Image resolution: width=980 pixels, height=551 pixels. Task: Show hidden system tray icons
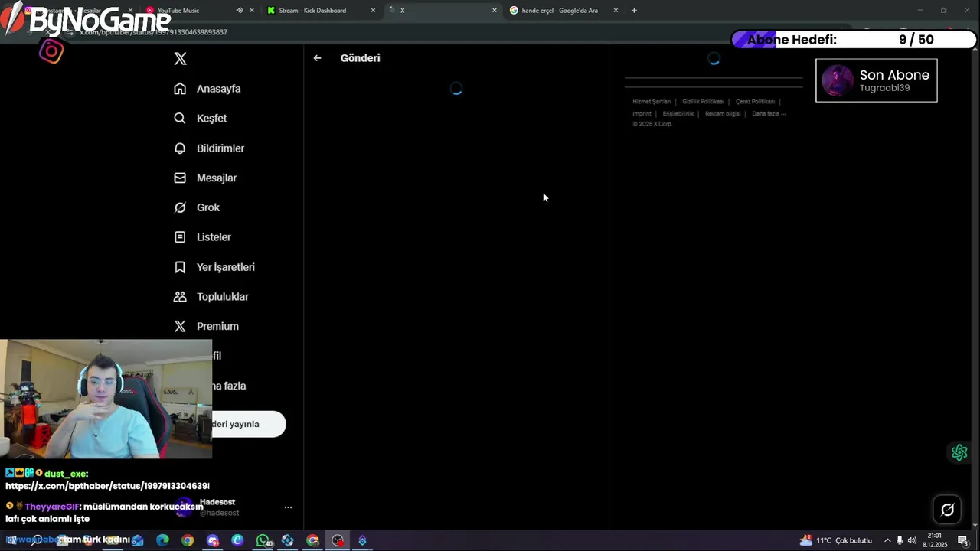click(x=887, y=541)
